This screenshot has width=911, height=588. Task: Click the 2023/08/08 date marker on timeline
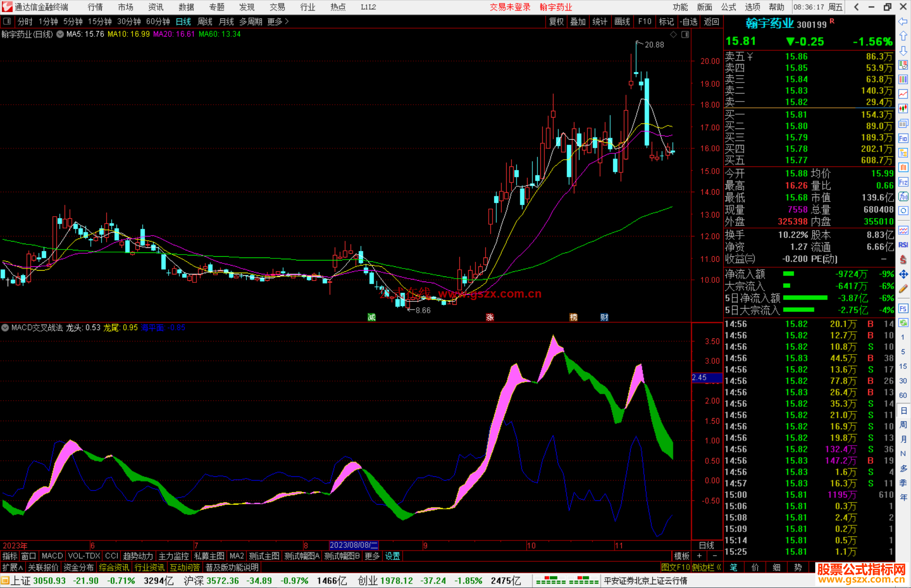point(353,545)
